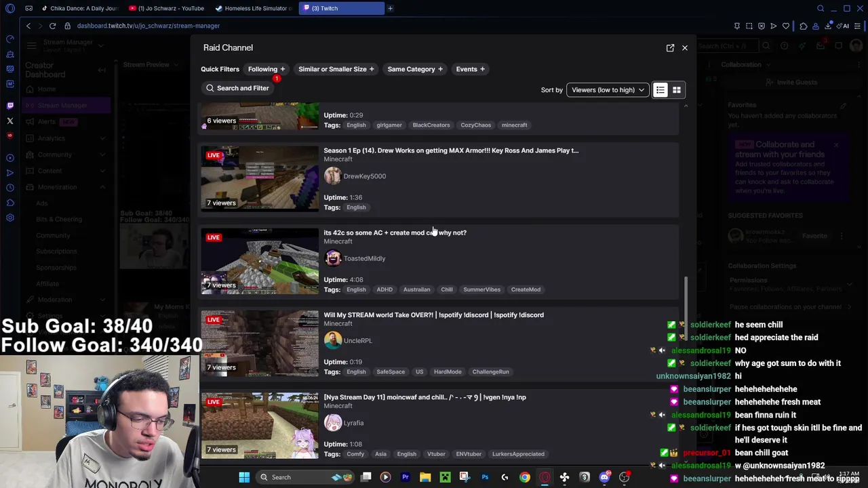Click the girlgamer tag
The image size is (868, 488).
389,125
